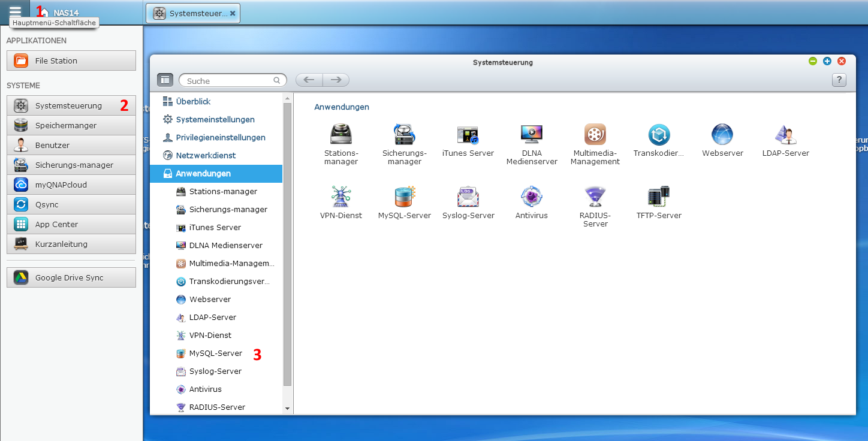Open Qsync from main menu
The height and width of the screenshot is (441, 868).
tap(71, 204)
